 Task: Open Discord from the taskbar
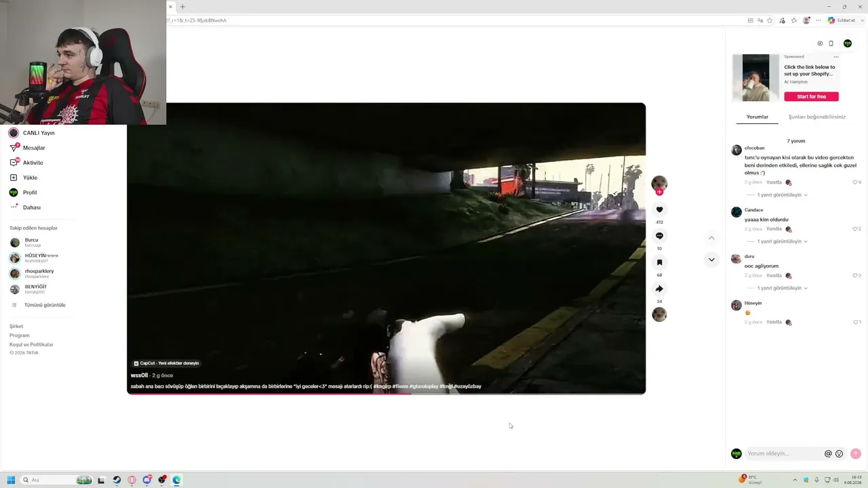point(147,480)
